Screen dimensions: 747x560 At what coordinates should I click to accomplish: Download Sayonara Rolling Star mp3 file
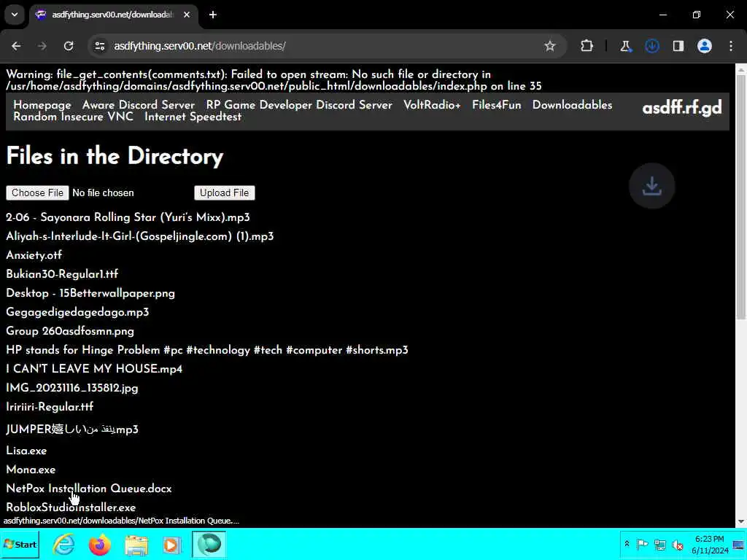coord(128,217)
